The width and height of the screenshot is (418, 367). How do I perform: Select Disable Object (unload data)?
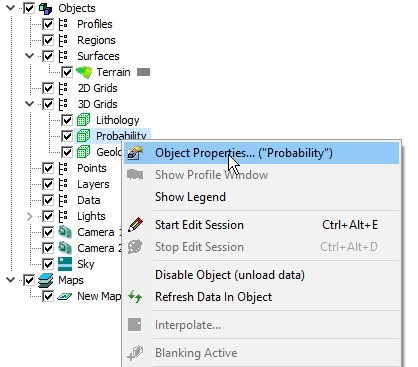(230, 275)
